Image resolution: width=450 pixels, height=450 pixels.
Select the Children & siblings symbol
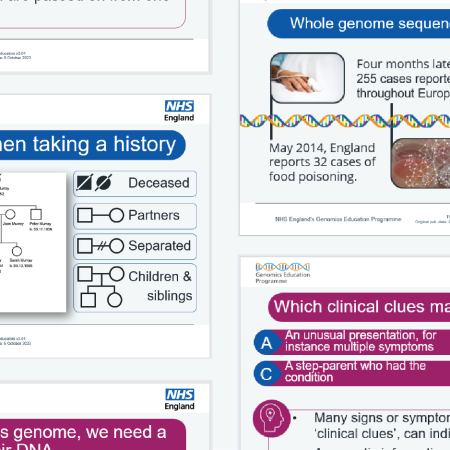[x=135, y=288]
